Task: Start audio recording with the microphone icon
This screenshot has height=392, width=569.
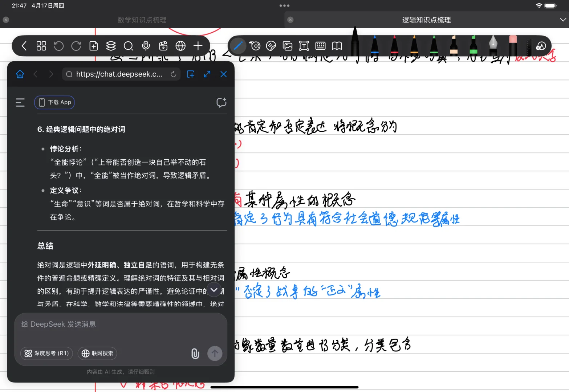Action: coord(146,46)
